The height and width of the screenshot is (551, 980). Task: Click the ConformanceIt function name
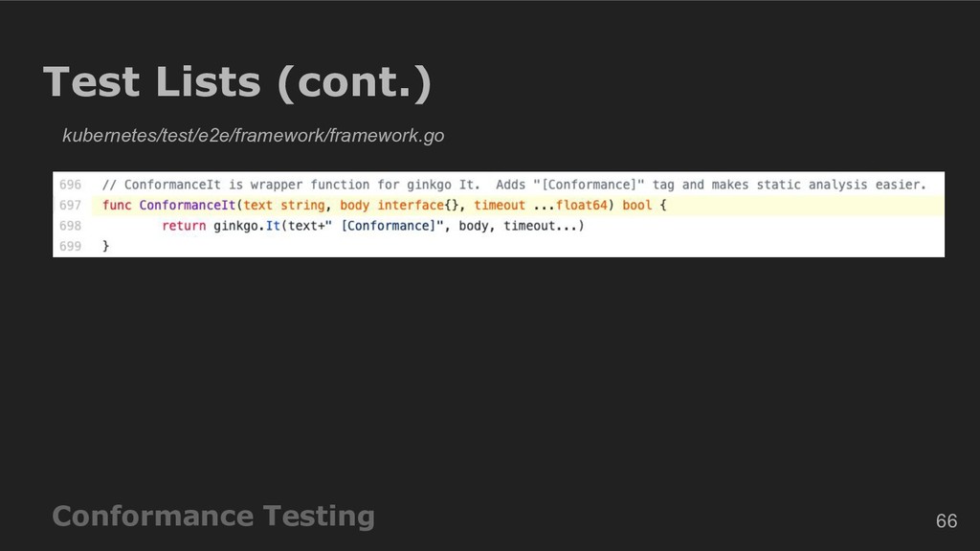pyautogui.click(x=187, y=206)
